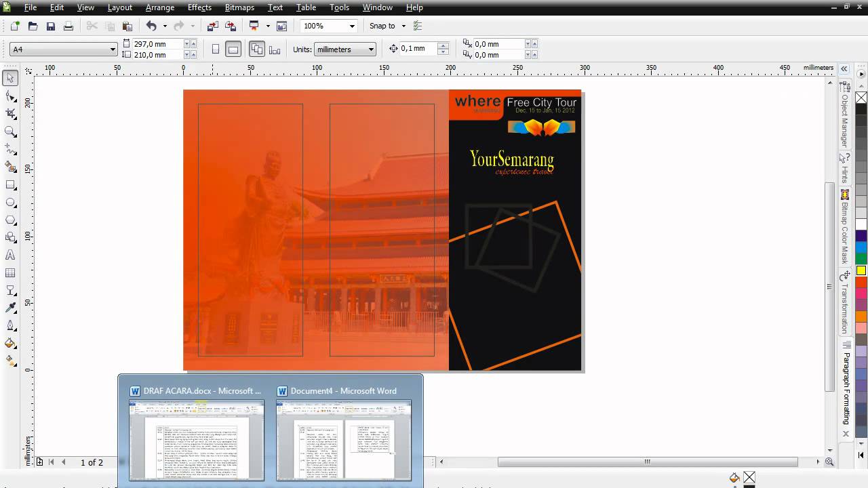This screenshot has width=868, height=488.
Task: Open the Effects menu
Action: [199, 7]
